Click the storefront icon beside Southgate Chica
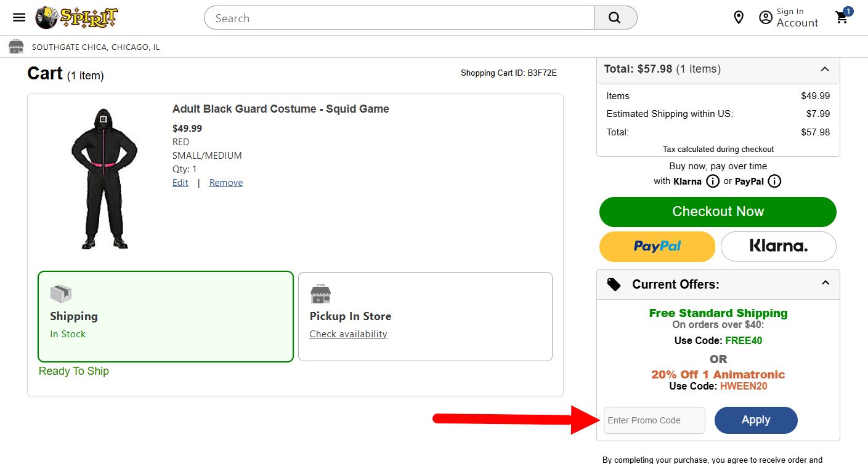The image size is (868, 464). tap(16, 47)
